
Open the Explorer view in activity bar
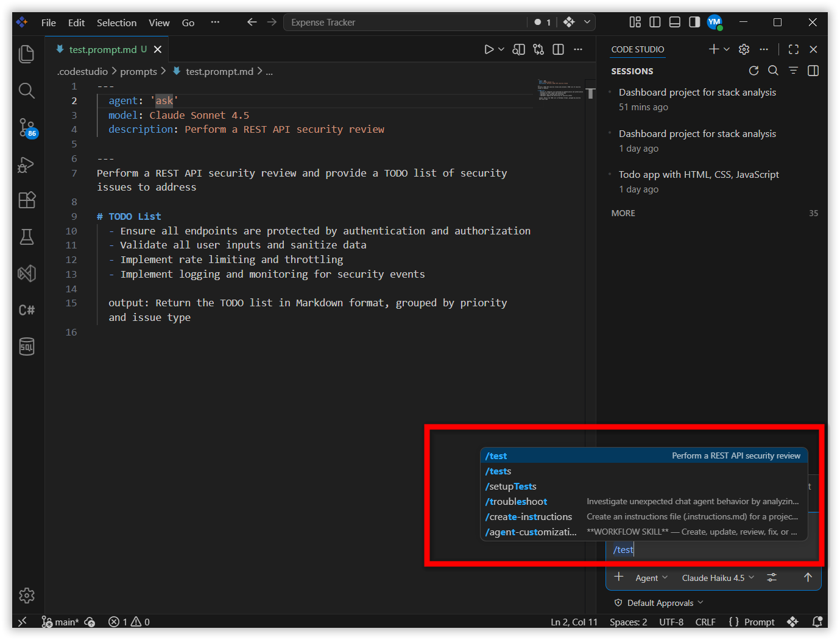tap(26, 54)
